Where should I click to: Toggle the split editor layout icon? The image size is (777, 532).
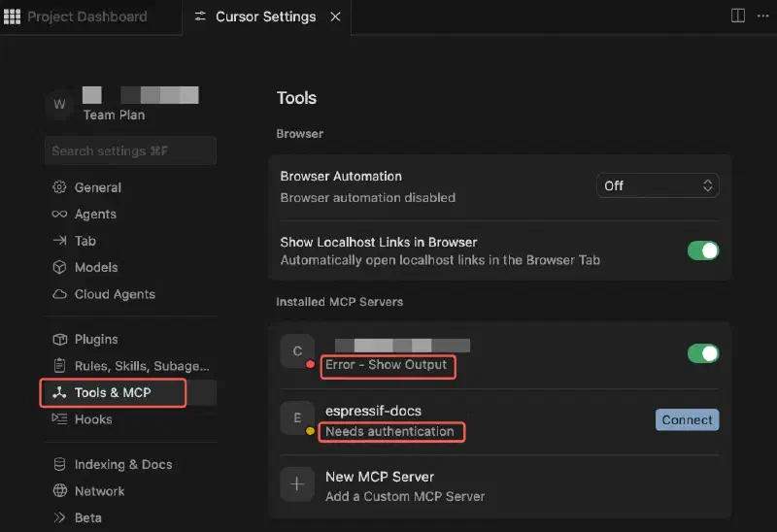(738, 16)
